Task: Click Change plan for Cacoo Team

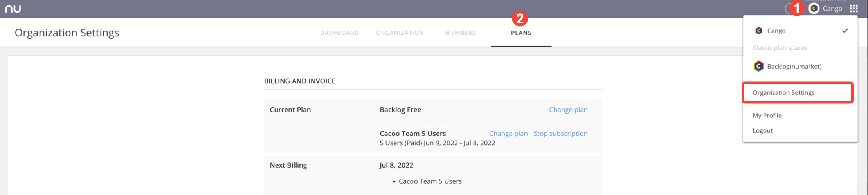Action: [508, 134]
